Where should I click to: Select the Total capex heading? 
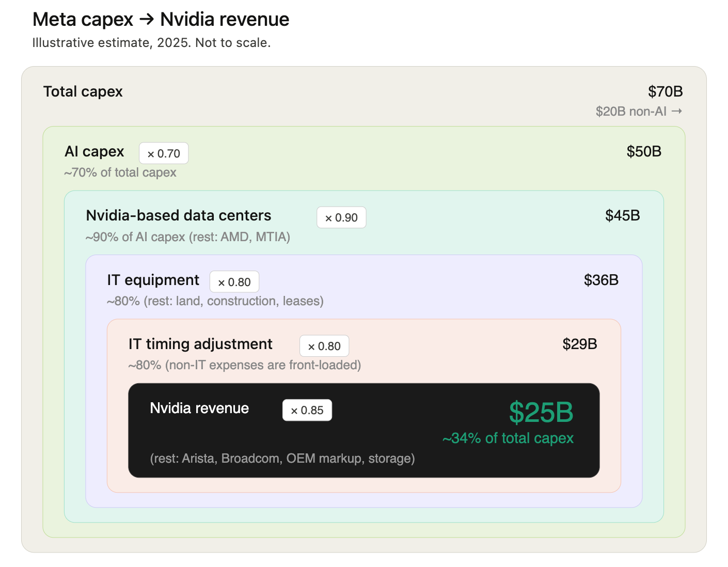pos(83,91)
